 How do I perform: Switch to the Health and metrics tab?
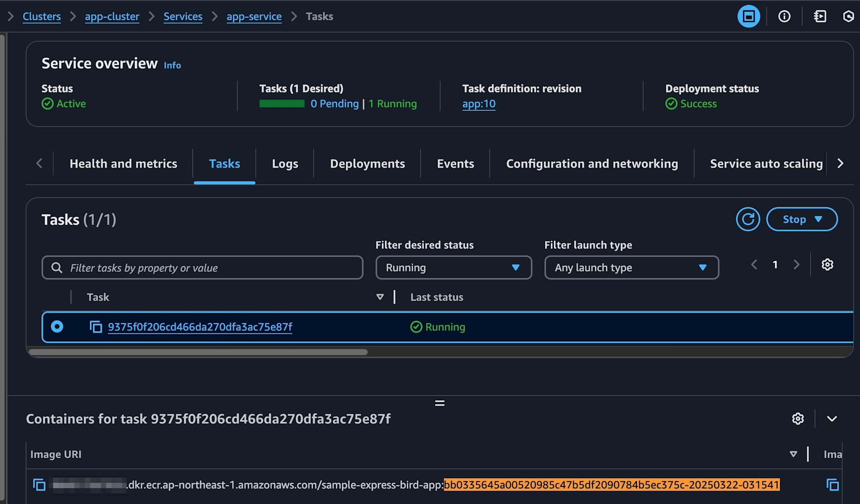coord(123,163)
